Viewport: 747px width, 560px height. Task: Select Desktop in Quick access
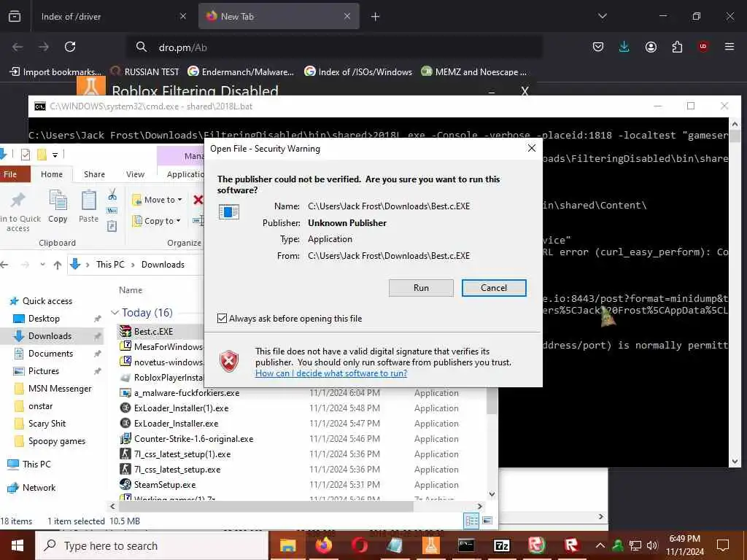(44, 319)
